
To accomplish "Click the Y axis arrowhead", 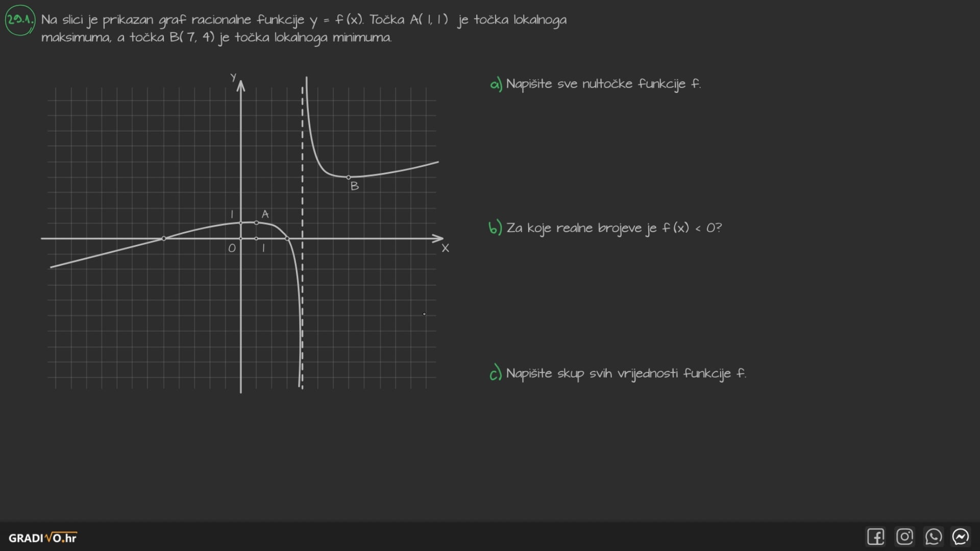I will click(241, 85).
